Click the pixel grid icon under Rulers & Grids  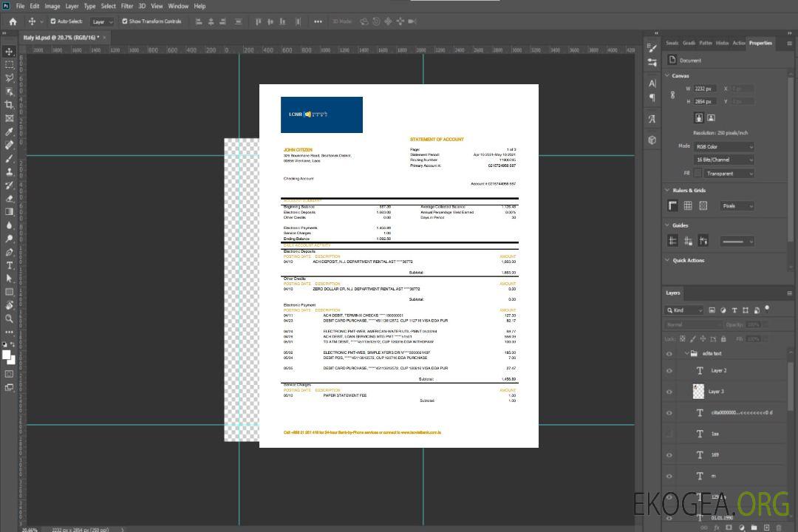[703, 206]
